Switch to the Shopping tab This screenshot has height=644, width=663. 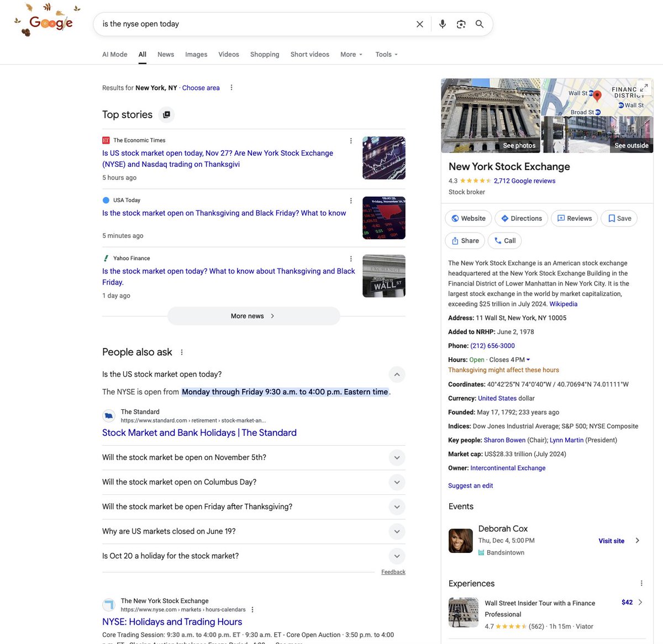click(265, 54)
